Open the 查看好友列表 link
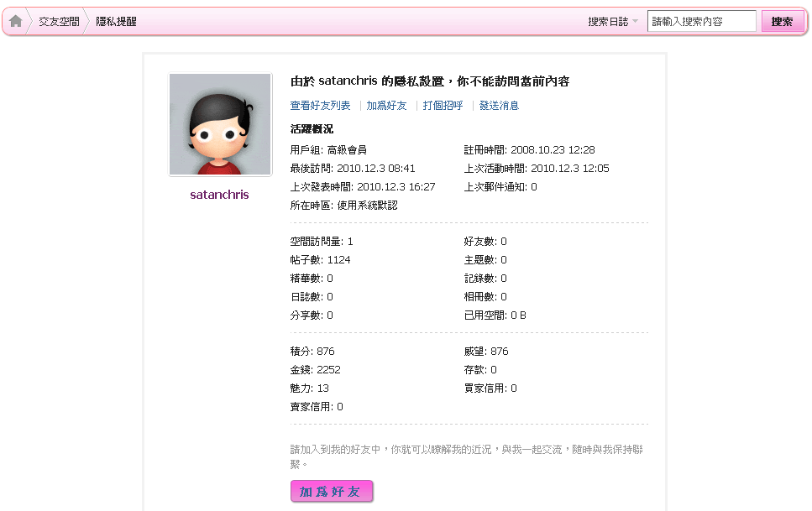 [x=320, y=106]
